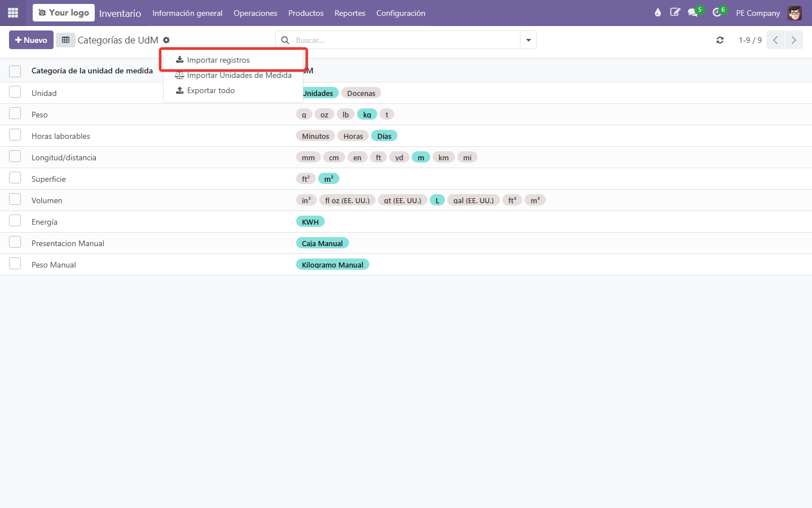Open the Productos menu
Image resolution: width=812 pixels, height=508 pixels.
click(306, 13)
